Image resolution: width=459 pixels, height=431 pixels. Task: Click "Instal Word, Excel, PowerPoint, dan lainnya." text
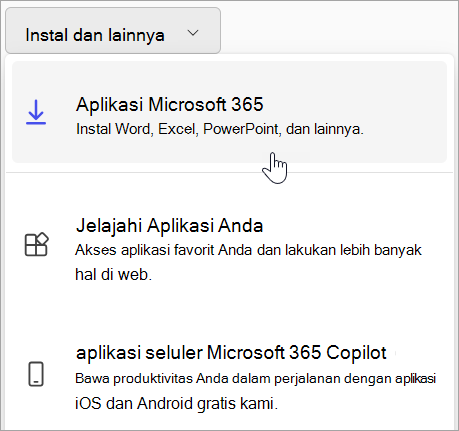click(220, 129)
